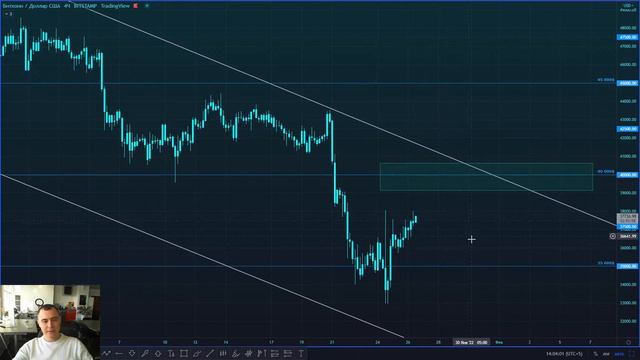The height and width of the screenshot is (360, 640).
Task: Toggle percent scale on price axis
Action: point(596,354)
